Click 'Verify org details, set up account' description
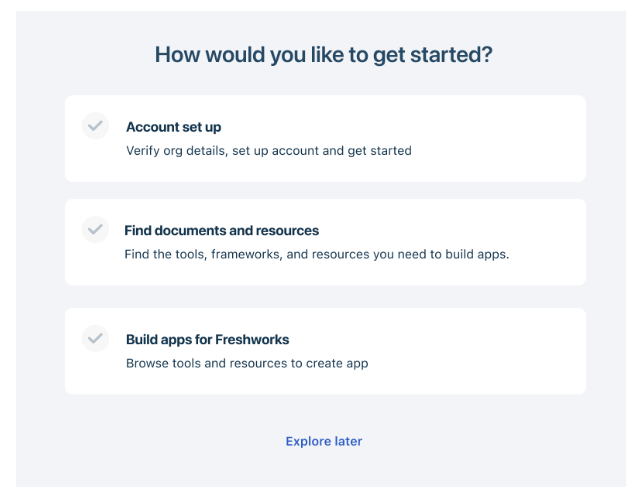This screenshot has height=499, width=639. (x=269, y=151)
